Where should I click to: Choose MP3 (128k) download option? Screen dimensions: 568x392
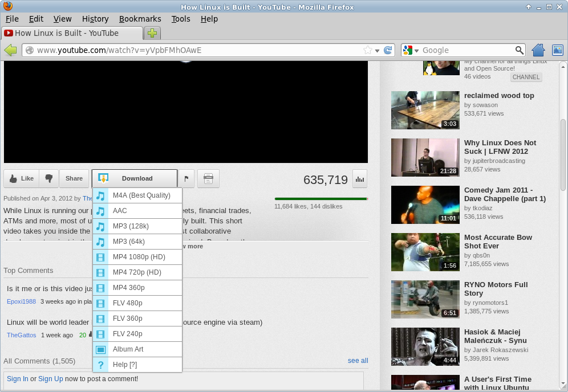coord(137,226)
